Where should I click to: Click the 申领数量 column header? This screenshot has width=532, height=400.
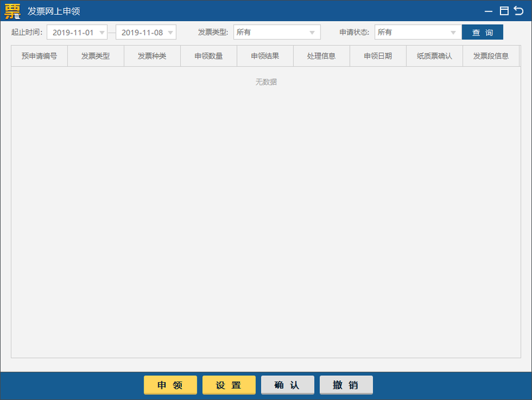[208, 56]
